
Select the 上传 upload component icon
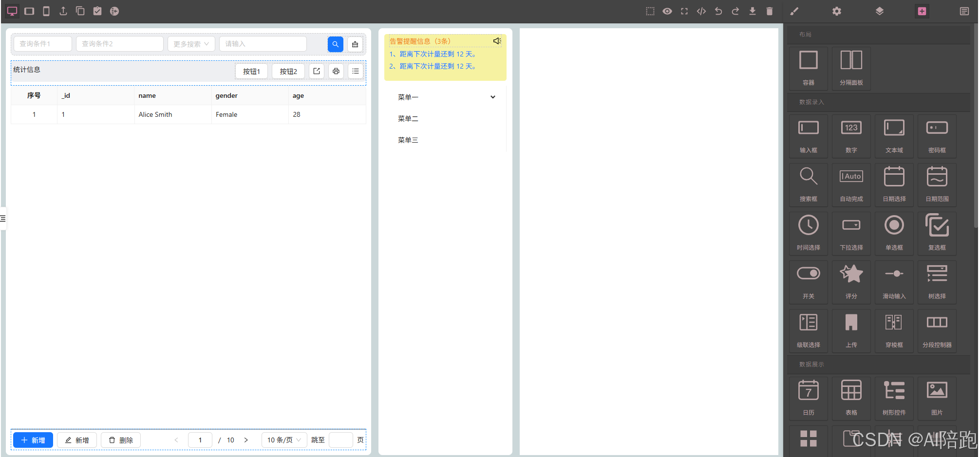point(851,330)
